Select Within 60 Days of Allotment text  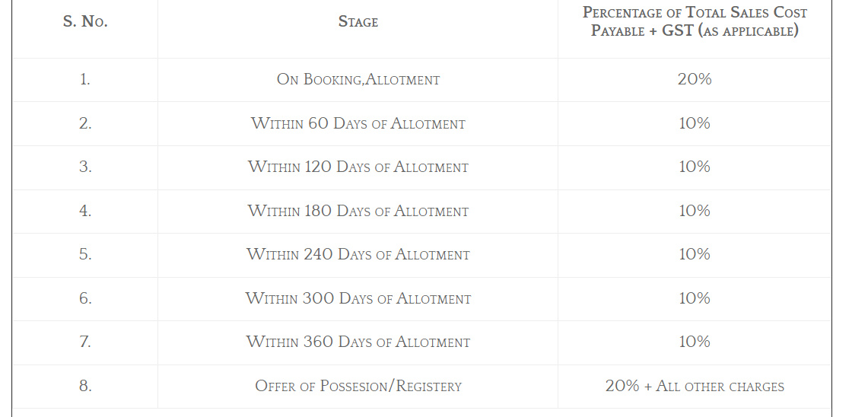pyautogui.click(x=358, y=123)
